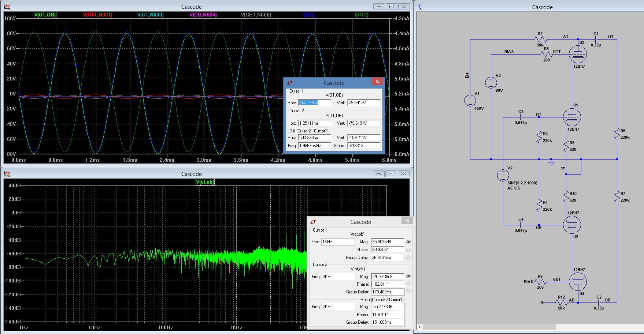Select the Cursor 2 Phase radio button
Viewport: 644px width, 334px height.
click(408, 284)
